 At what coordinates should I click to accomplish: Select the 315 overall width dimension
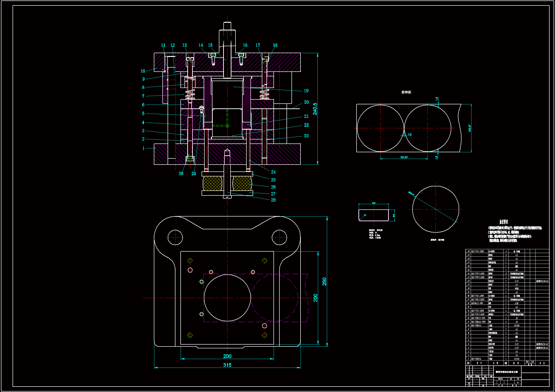pos(227,365)
